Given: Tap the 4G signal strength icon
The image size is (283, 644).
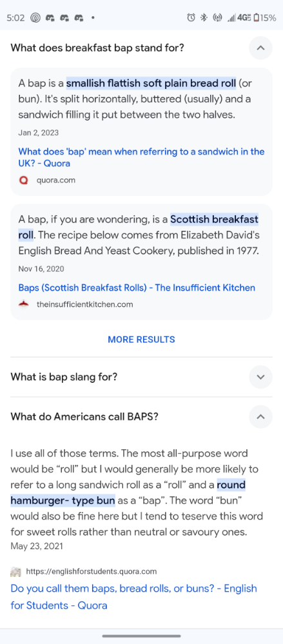Looking at the screenshot, I should (239, 17).
